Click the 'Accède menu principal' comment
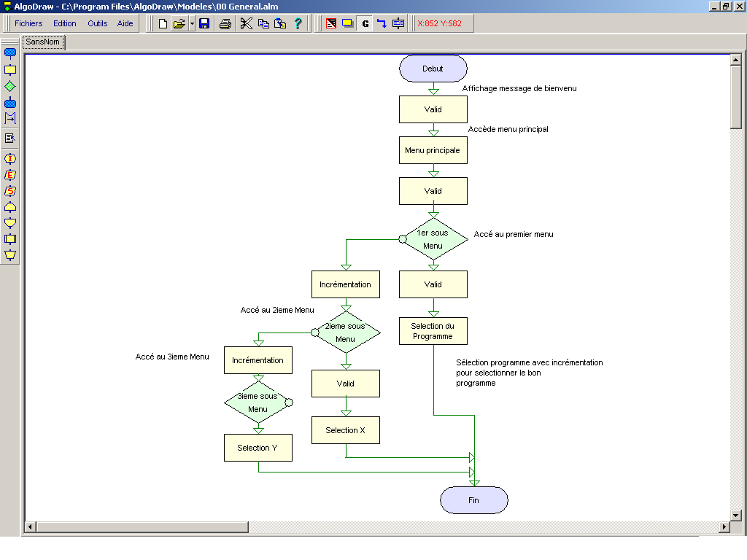This screenshot has height=560, width=747. coord(508,130)
